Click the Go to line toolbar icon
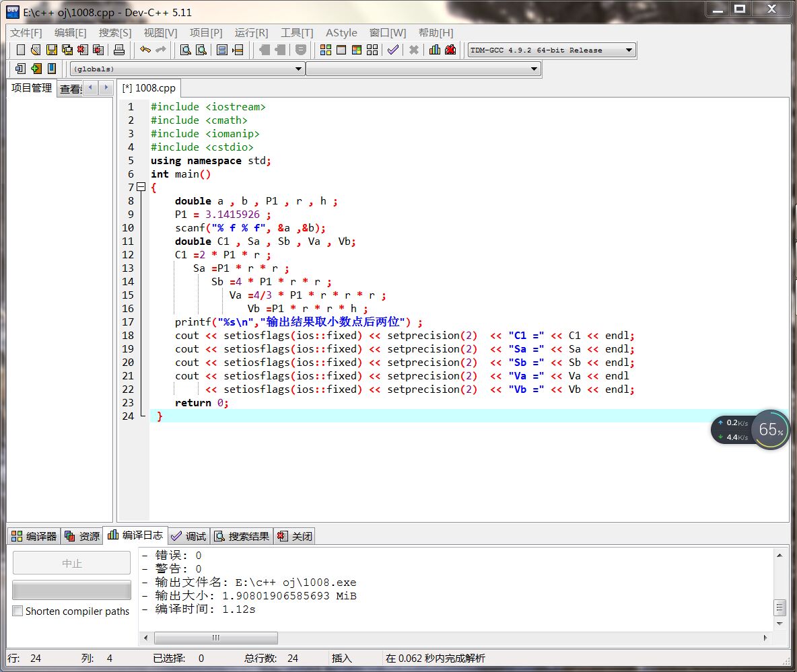The width and height of the screenshot is (797, 672). pyautogui.click(x=238, y=50)
